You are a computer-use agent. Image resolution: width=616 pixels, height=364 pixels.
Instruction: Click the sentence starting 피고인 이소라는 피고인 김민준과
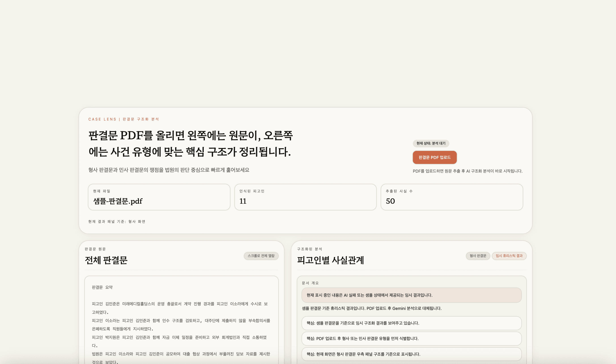point(181,325)
